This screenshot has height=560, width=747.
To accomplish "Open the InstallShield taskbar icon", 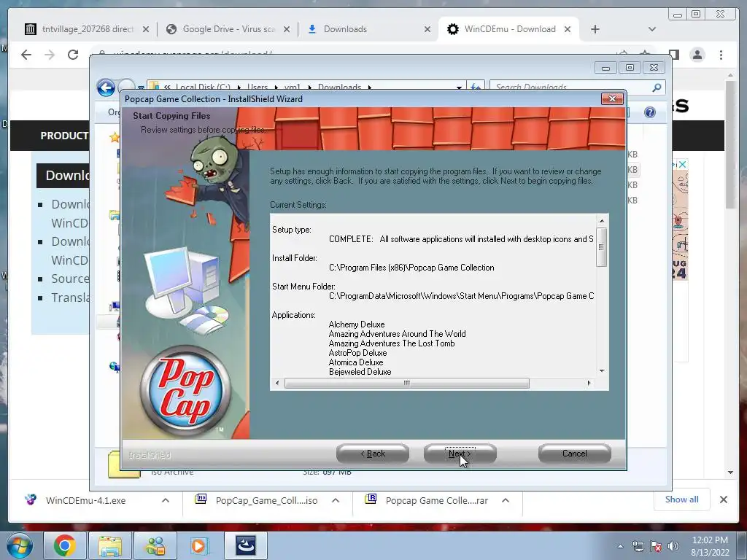I will tap(246, 545).
